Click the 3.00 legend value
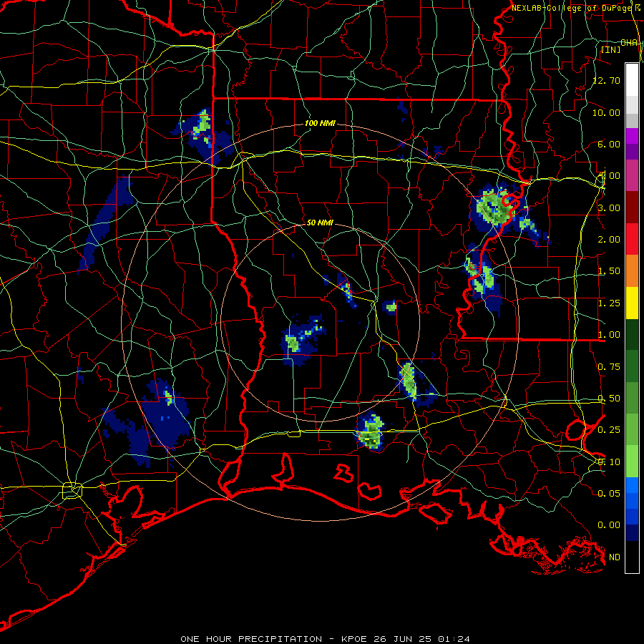The width and height of the screenshot is (644, 644). [609, 208]
